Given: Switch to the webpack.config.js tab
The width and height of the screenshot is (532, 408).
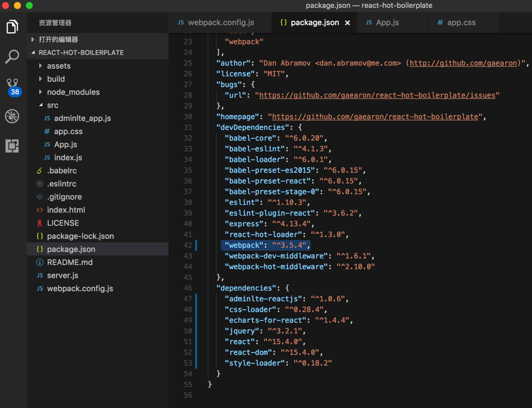Looking at the screenshot, I should (220, 23).
